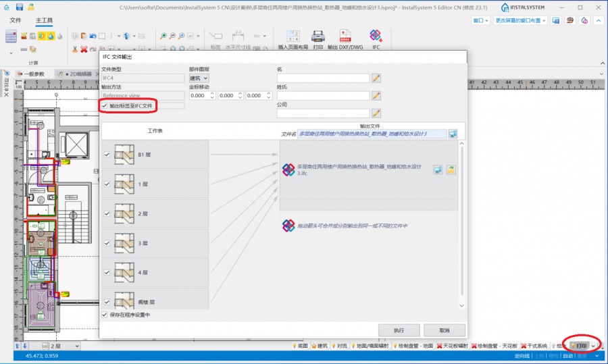Click pencil edit icon next to 名 field
608x364 pixels.
[x=376, y=78]
